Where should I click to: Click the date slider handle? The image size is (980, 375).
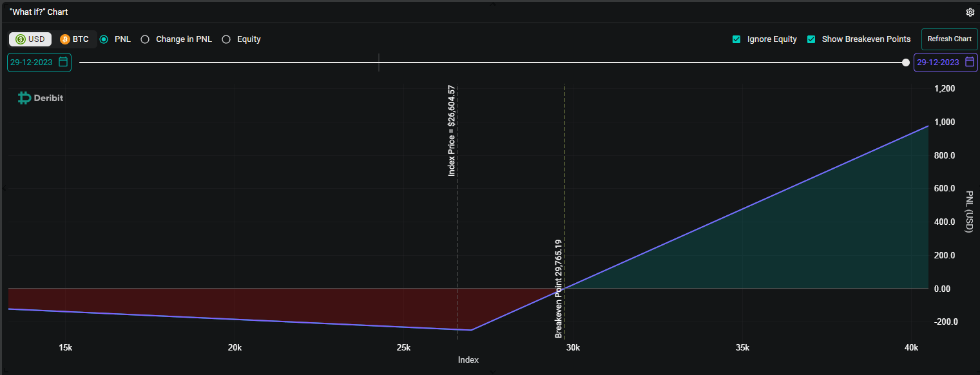click(906, 63)
